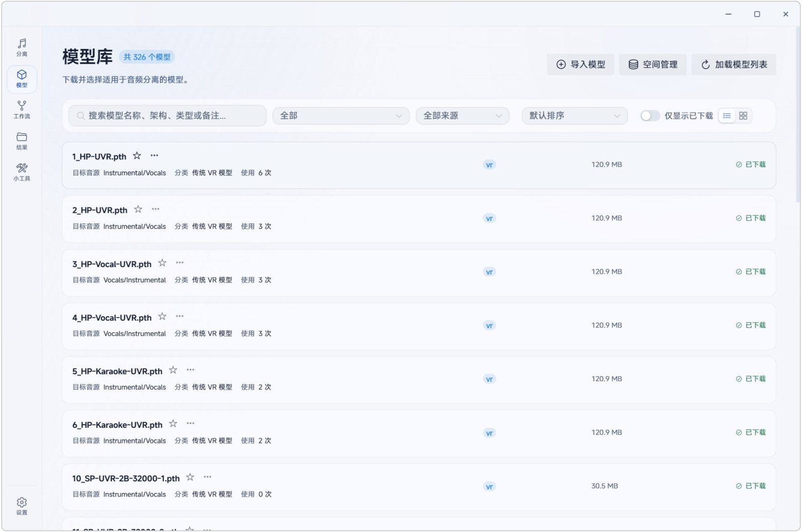Open more options for 5_HP-Karaoke-UVR.pth
The image size is (802, 532).
click(190, 370)
